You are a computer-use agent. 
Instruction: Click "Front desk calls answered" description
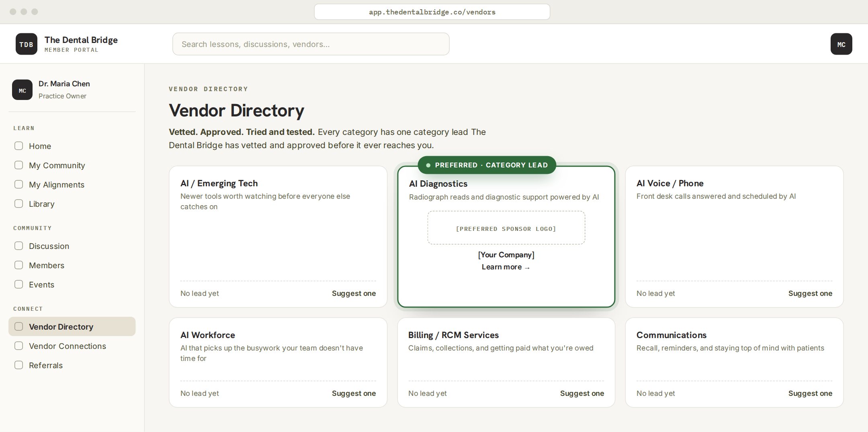coord(716,196)
